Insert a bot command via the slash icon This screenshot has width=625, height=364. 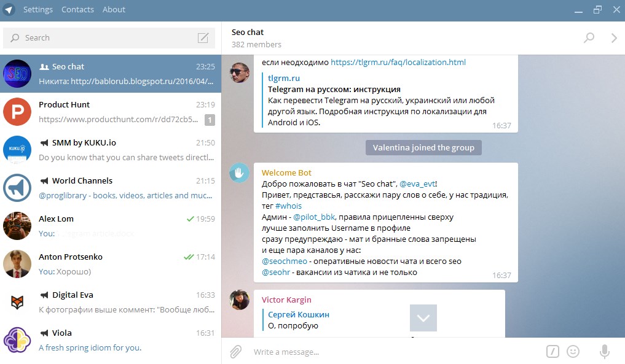[x=551, y=351]
